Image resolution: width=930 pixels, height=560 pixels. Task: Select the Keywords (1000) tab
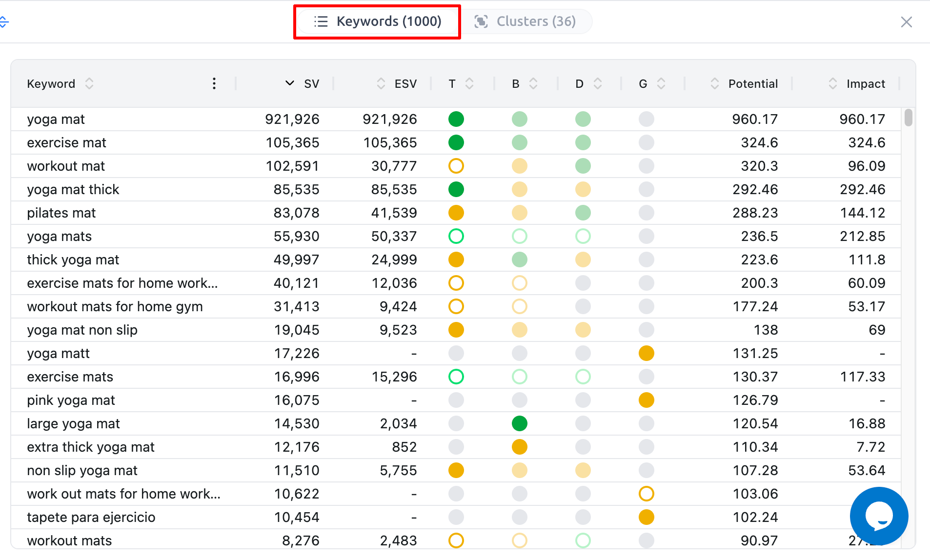pos(389,21)
